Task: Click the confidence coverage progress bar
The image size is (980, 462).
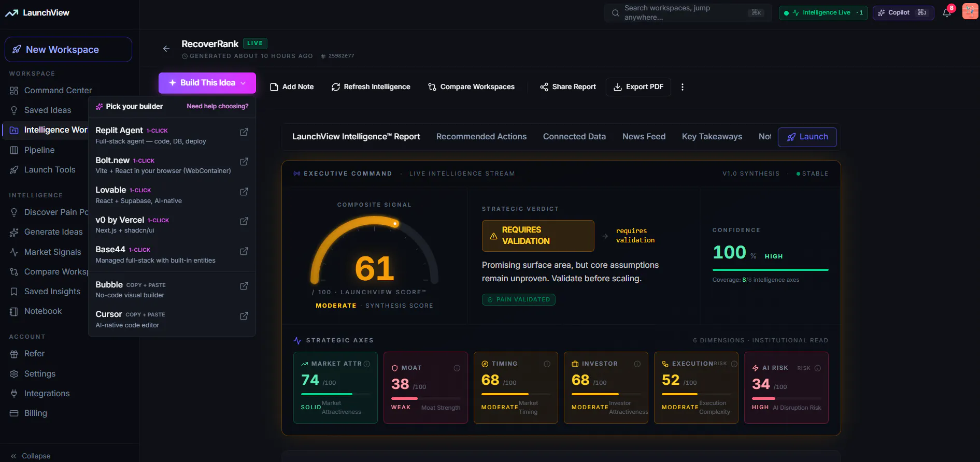Action: click(x=771, y=270)
